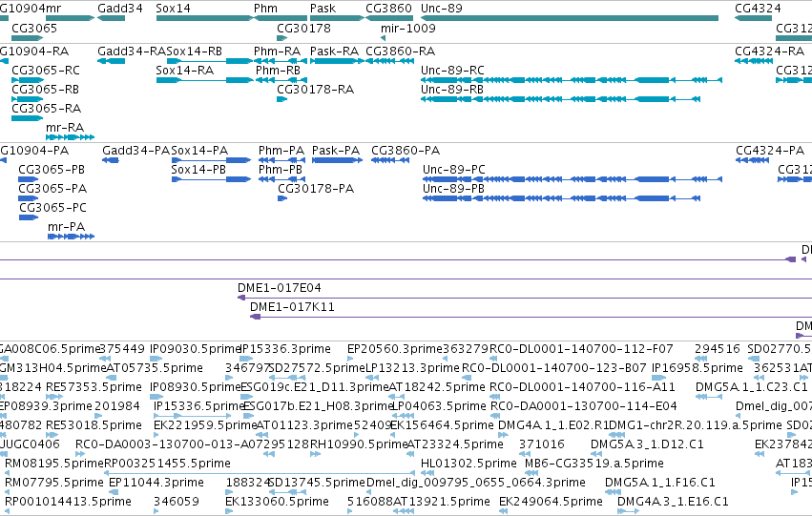This screenshot has height=516, width=812.
Task: Select the CG3065-PC protein label
Action: click(52, 208)
